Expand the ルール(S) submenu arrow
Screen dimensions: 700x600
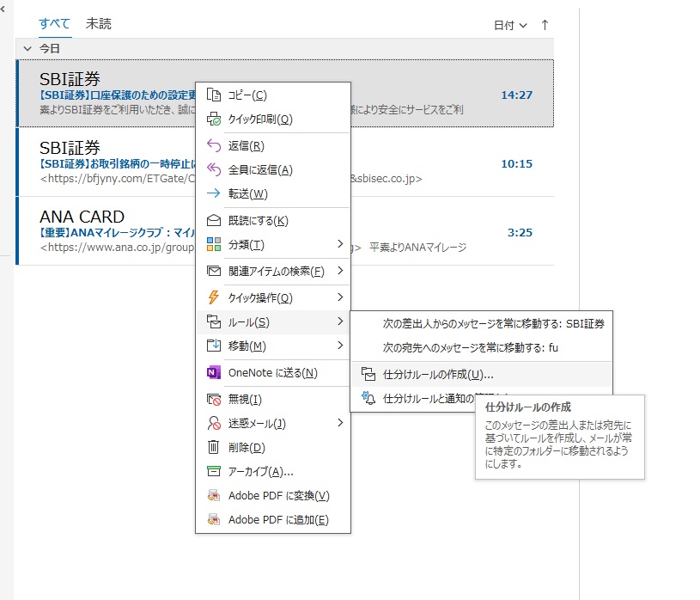[341, 321]
